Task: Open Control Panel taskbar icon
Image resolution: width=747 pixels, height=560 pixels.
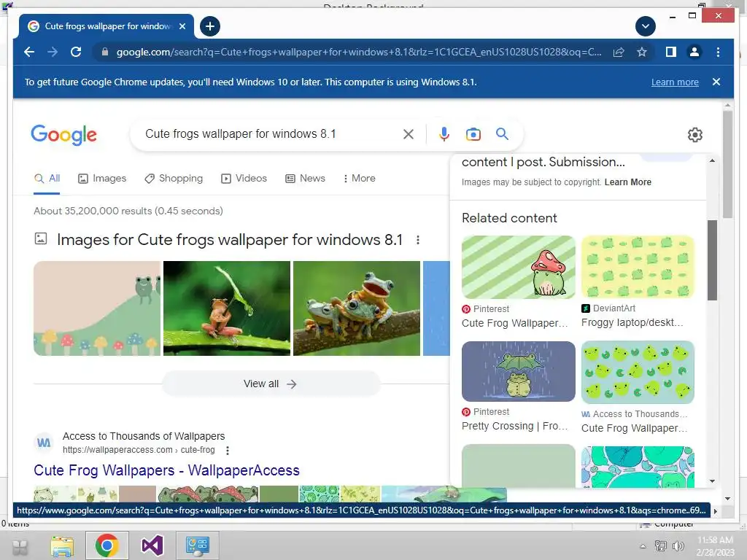Action: click(197, 545)
